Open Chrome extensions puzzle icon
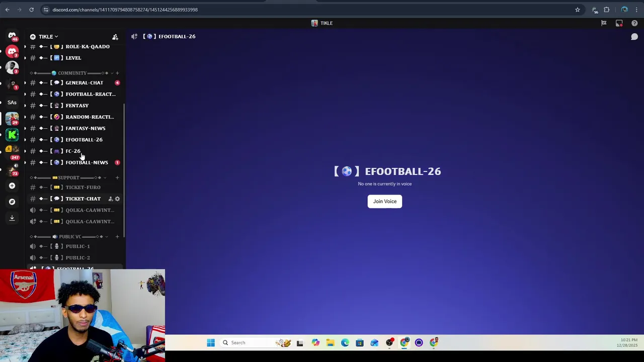Screen dimensions: 644x362 606,10
